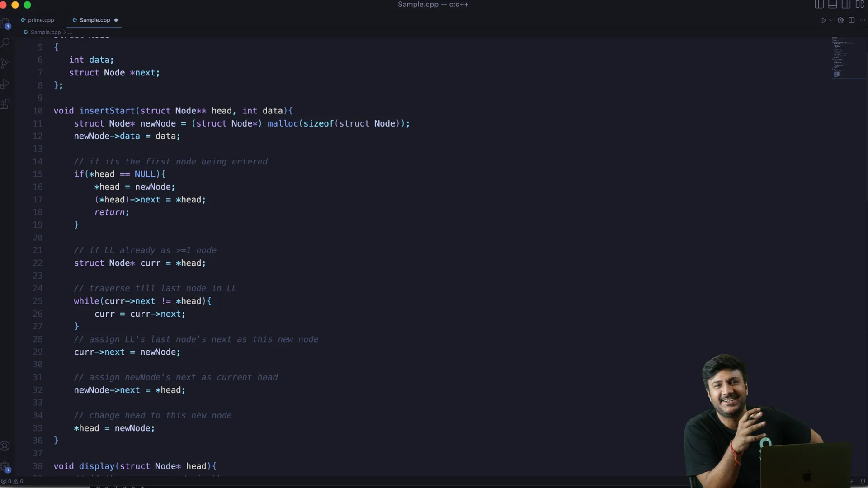Switch to the prime.cpp tab
Image resolution: width=868 pixels, height=488 pixels.
point(41,20)
